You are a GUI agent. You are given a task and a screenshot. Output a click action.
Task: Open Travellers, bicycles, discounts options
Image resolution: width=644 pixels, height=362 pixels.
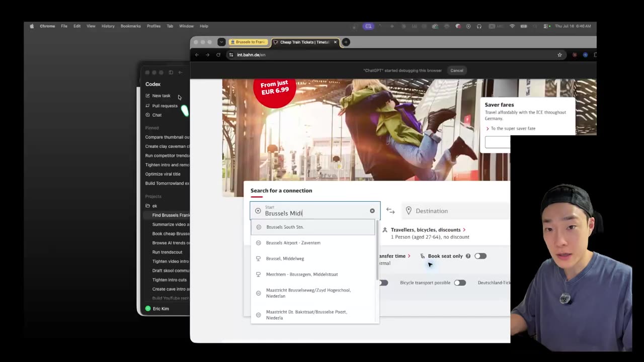click(x=428, y=230)
